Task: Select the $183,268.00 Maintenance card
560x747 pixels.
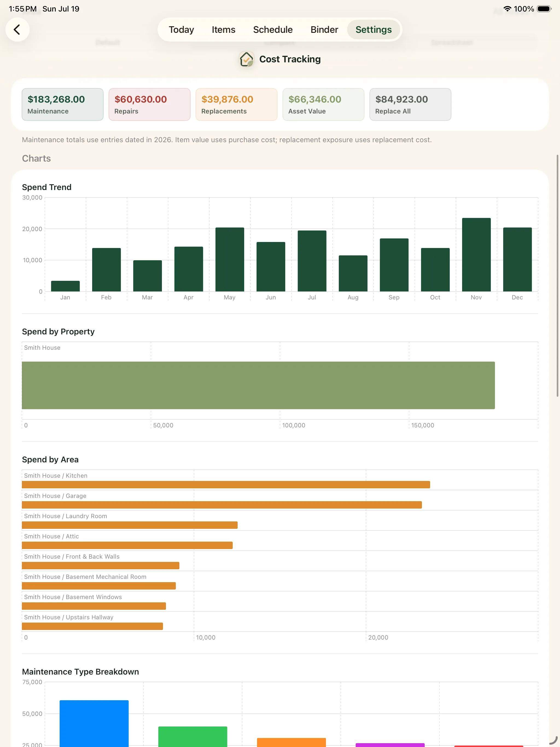Action: tap(63, 104)
